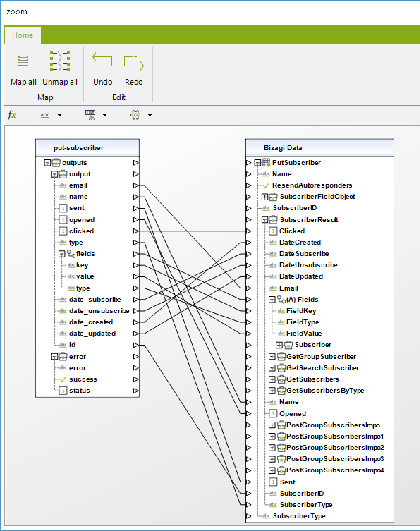
Task: Select date_unsubscribe in put-subscriber
Action: pyautogui.click(x=99, y=311)
